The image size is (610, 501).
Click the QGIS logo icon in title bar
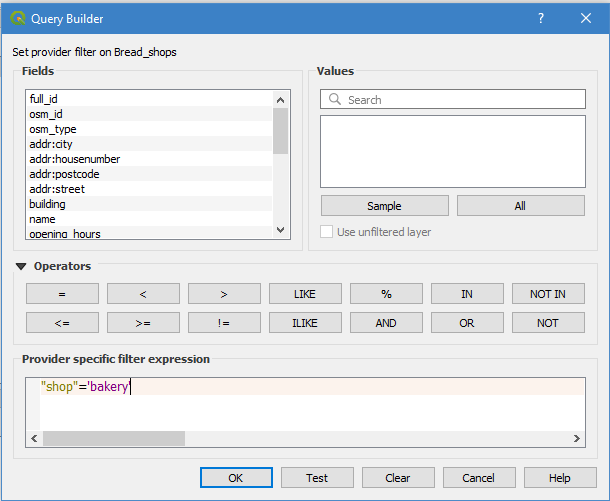[x=18, y=19]
